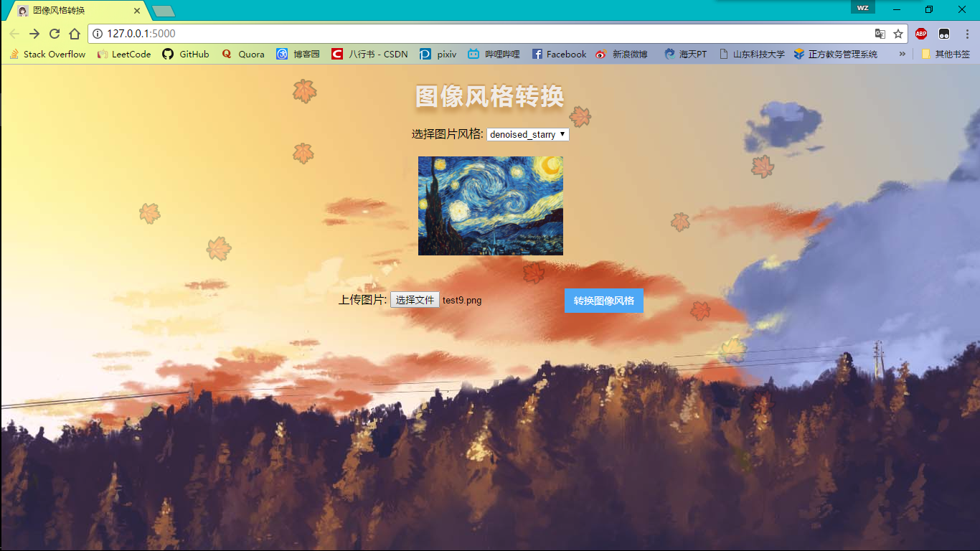Open the 海天PT bookmark
980x551 pixels.
tap(686, 54)
